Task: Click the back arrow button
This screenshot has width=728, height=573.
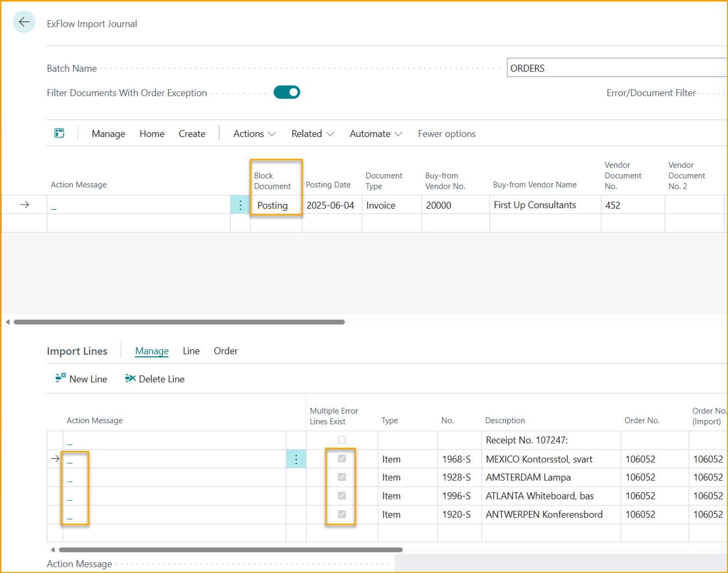Action: click(x=24, y=22)
